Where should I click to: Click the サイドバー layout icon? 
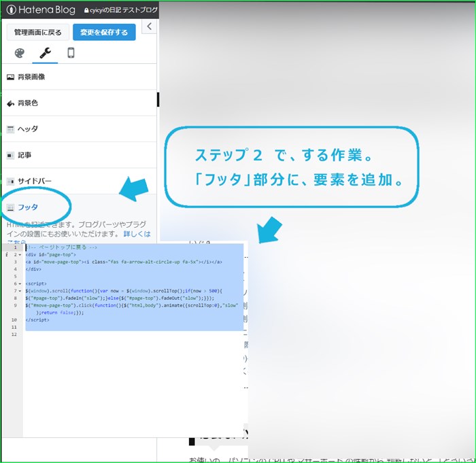click(x=10, y=182)
